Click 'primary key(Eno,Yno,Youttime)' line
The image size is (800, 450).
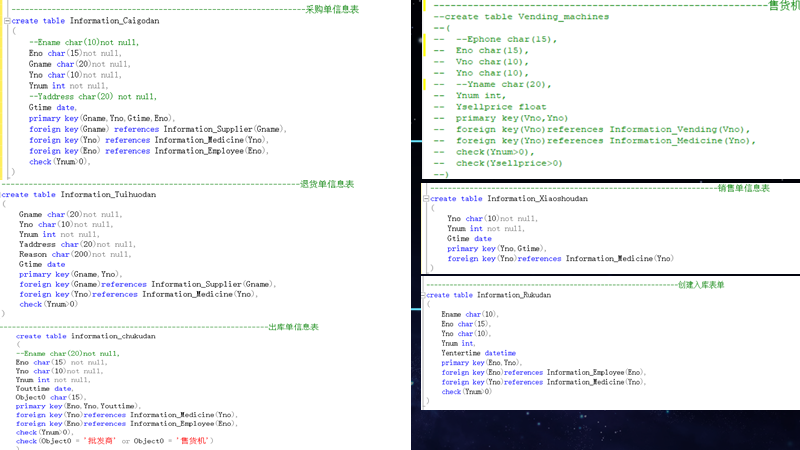78,406
